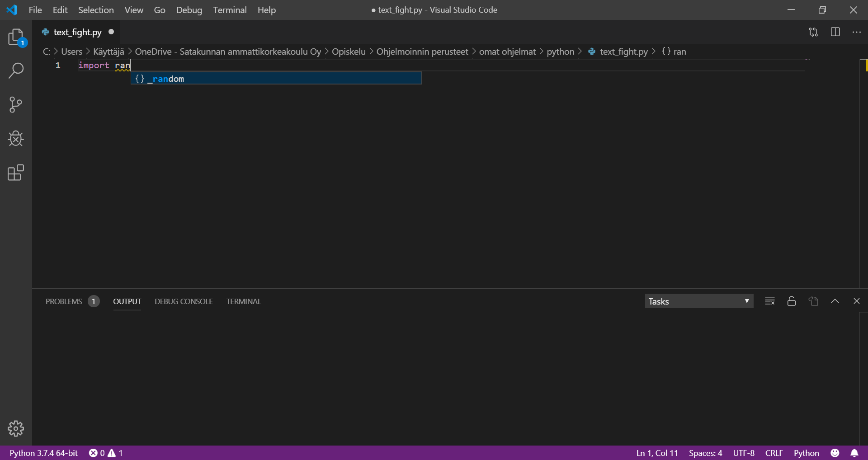The height and width of the screenshot is (460, 868).
Task: Switch to the PROBLEMS panel tab
Action: tap(64, 301)
